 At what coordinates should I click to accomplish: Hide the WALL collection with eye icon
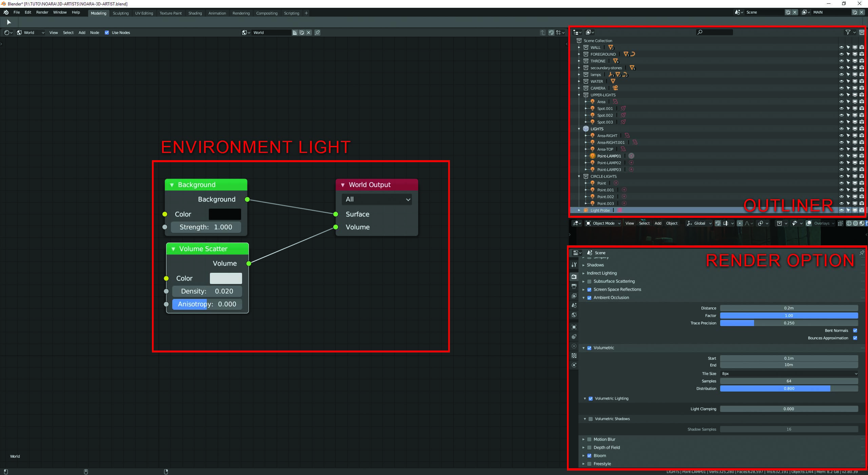point(841,47)
